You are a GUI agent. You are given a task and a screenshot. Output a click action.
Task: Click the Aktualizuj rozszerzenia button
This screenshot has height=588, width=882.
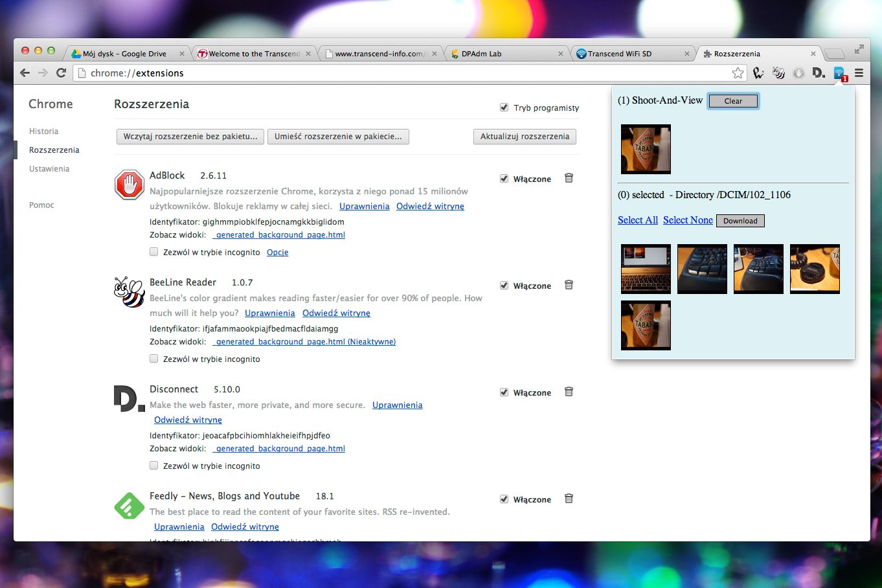(x=525, y=137)
